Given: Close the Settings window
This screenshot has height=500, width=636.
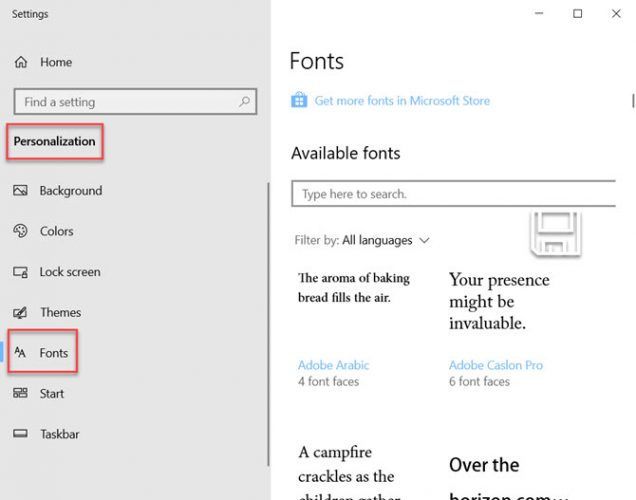Looking at the screenshot, I should click(616, 13).
